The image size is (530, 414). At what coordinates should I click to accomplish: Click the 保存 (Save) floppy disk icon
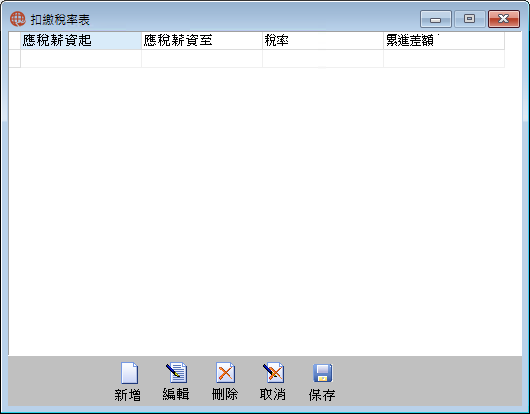[322, 373]
